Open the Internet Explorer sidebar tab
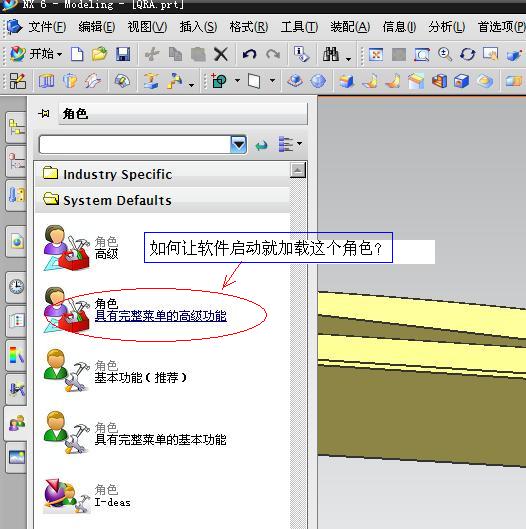The image size is (526, 529). [x=17, y=241]
